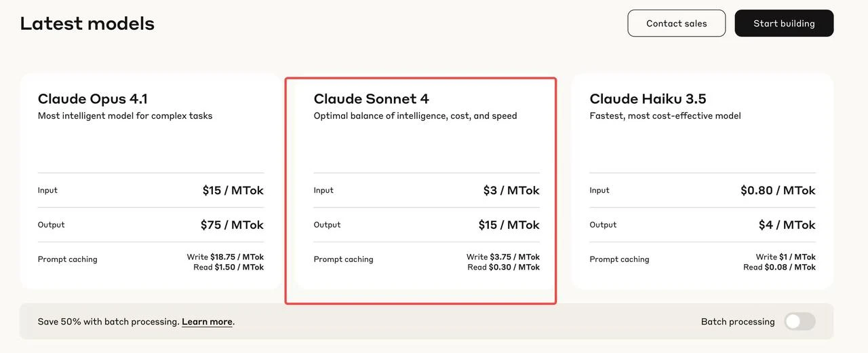Open the Learn more link
Viewport: 868px width, 353px height.
(x=207, y=322)
